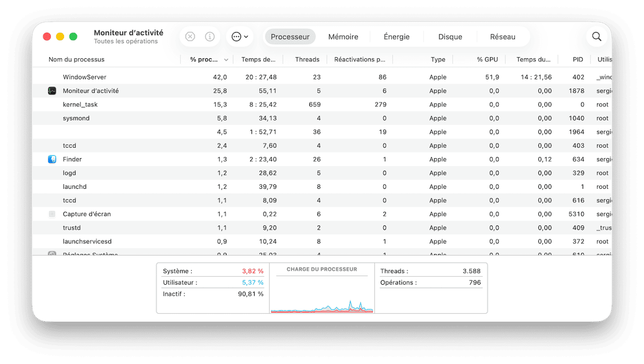Click the search magnifier icon

(597, 37)
